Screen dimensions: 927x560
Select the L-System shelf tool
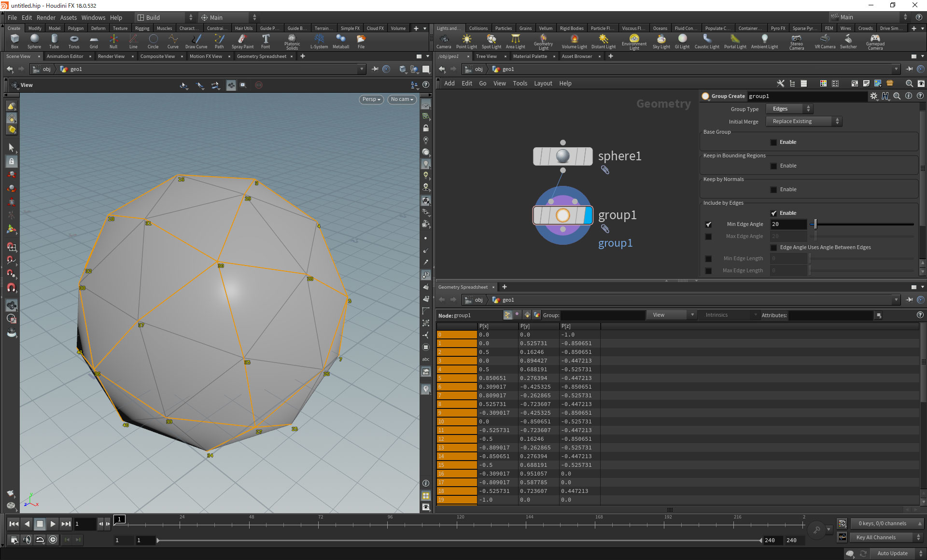[319, 41]
